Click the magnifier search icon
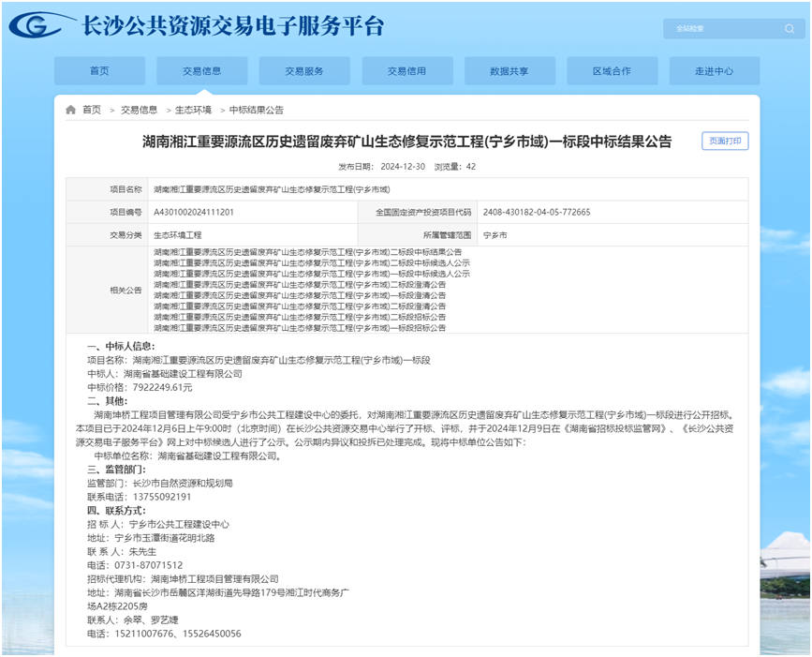 coord(789,29)
